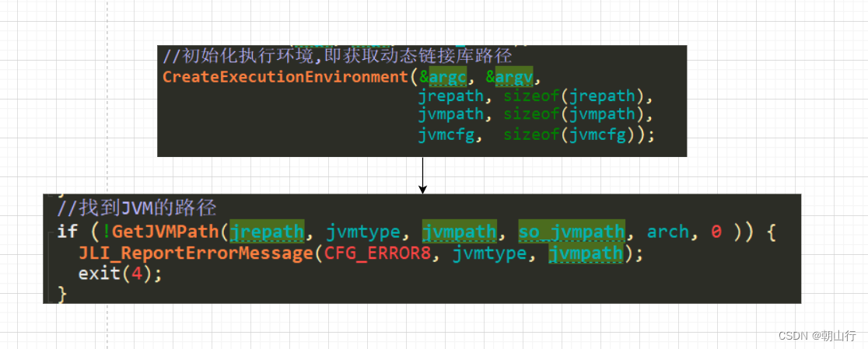
Task: Click 'sizeof(jrepath)' in the top block
Action: click(x=575, y=96)
